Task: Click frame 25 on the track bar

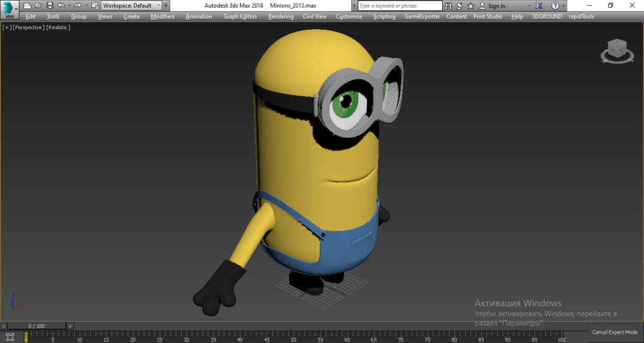Action: point(160,337)
